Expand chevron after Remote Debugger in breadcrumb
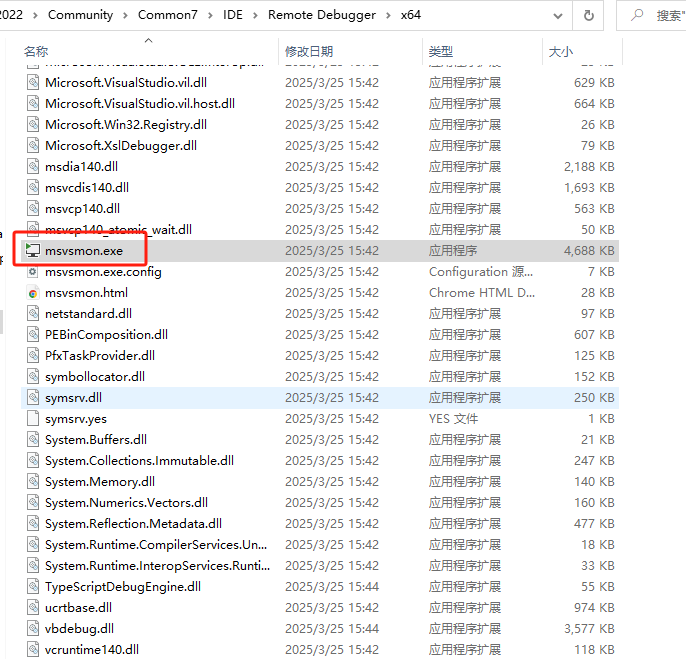This screenshot has width=686, height=659. pyautogui.click(x=388, y=15)
